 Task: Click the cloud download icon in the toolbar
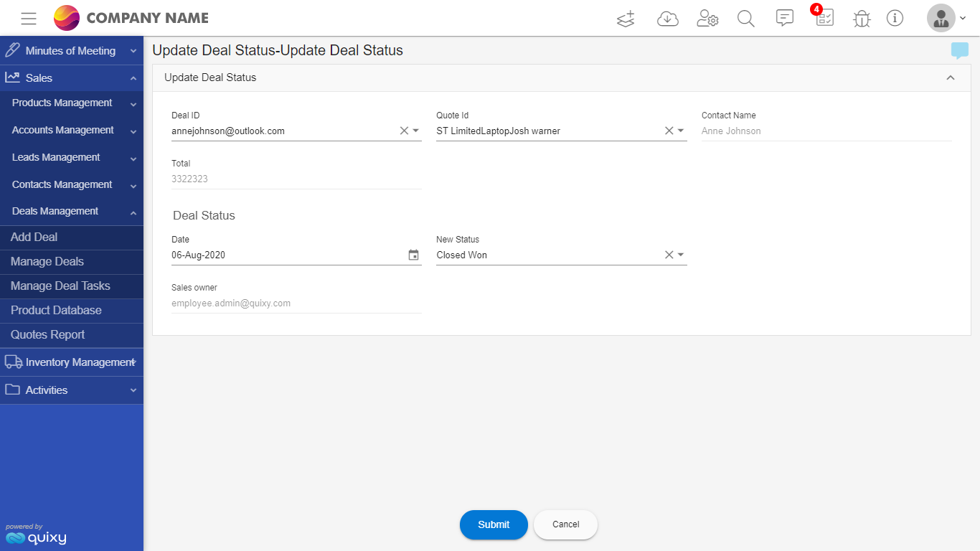click(668, 18)
